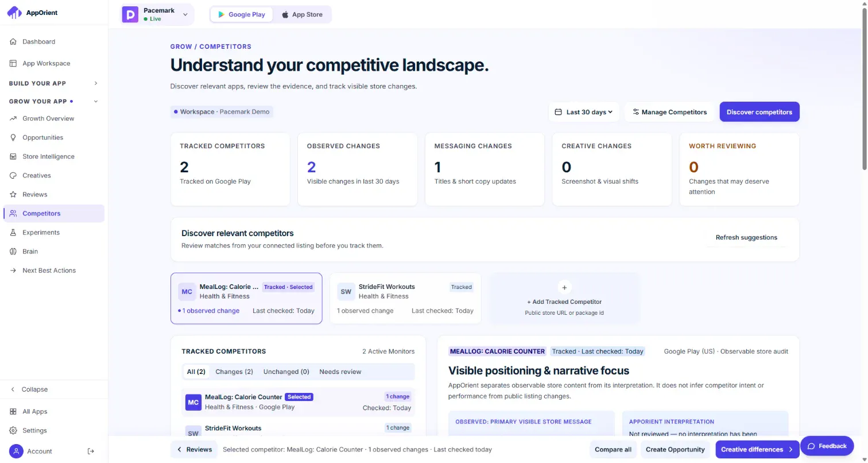This screenshot has height=463, width=868.
Task: Open the Observed Changes stat card
Action: [358, 169]
